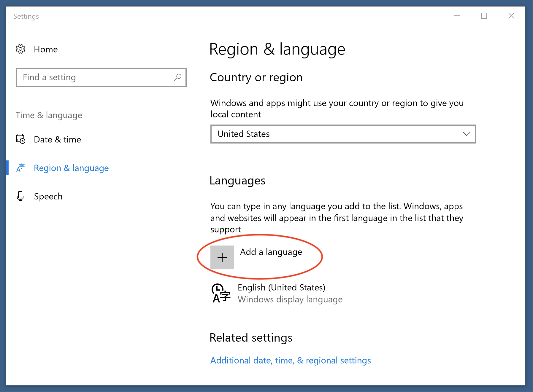The width and height of the screenshot is (533, 392).
Task: Click the Add a language label
Action: [x=271, y=252]
